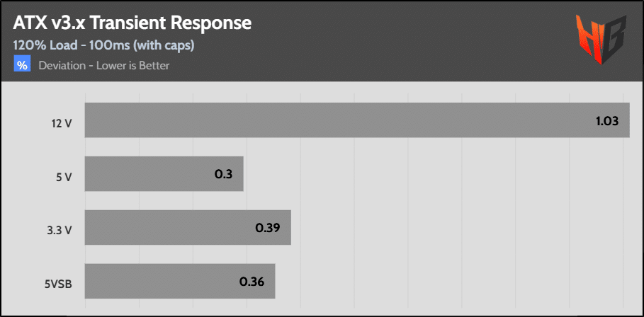Image resolution: width=644 pixels, height=317 pixels.
Task: Click the 1.03 value label
Action: (x=607, y=121)
